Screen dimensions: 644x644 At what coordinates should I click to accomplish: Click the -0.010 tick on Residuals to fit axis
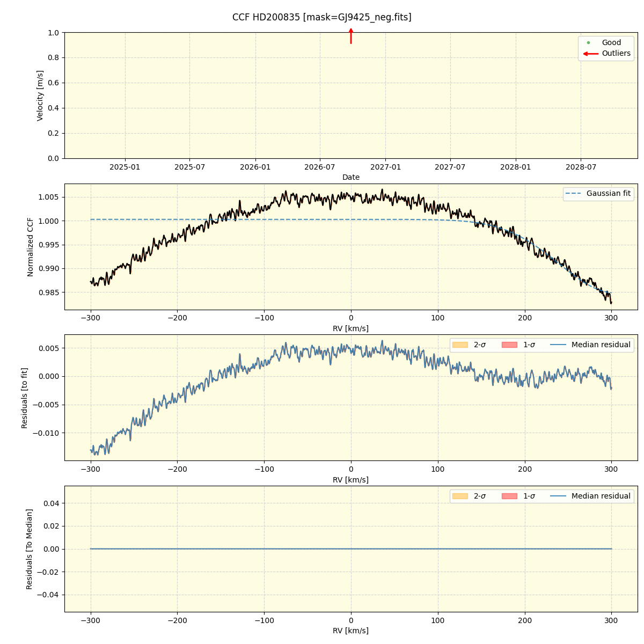pyautogui.click(x=47, y=433)
